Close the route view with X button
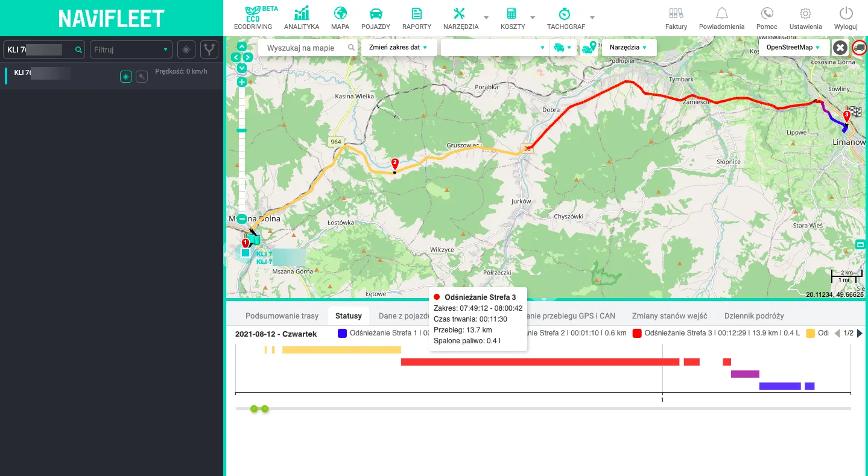 (x=840, y=48)
